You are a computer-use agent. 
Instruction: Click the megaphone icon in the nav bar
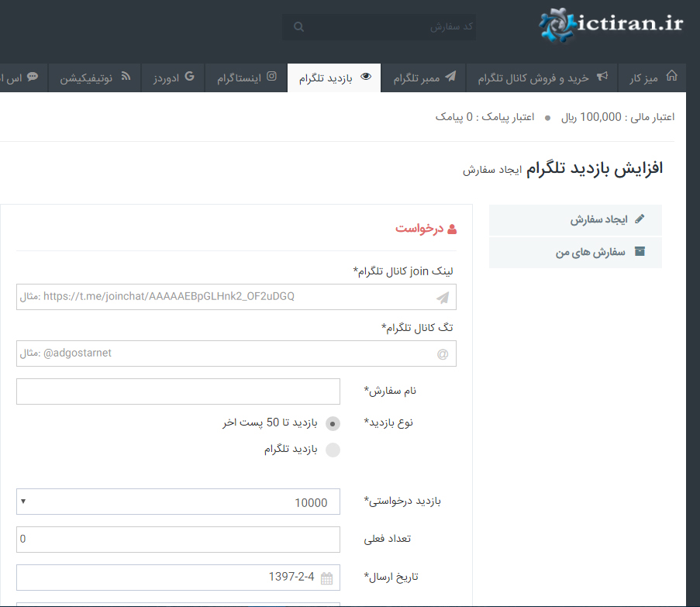coord(602,77)
